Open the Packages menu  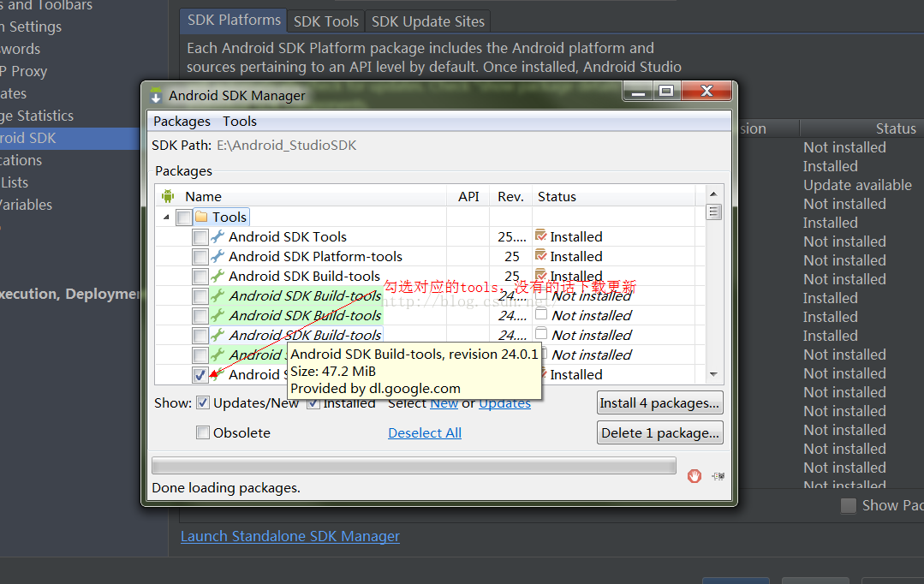coord(182,122)
